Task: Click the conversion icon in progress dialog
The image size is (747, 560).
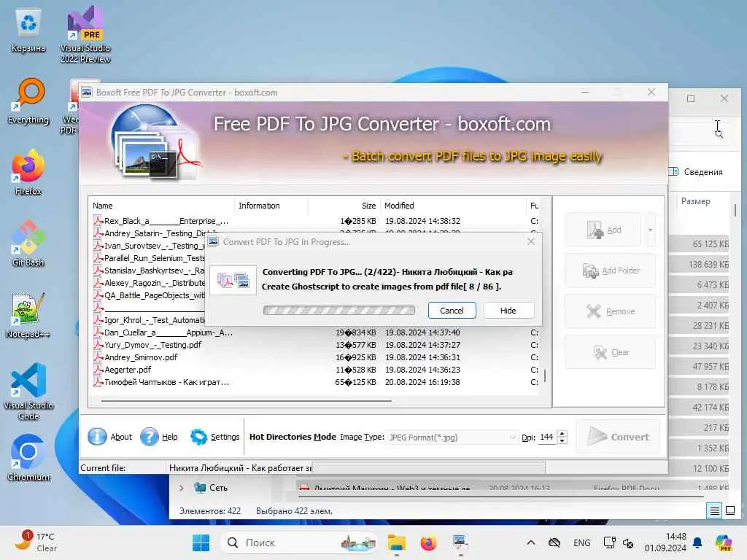Action: coord(233,280)
